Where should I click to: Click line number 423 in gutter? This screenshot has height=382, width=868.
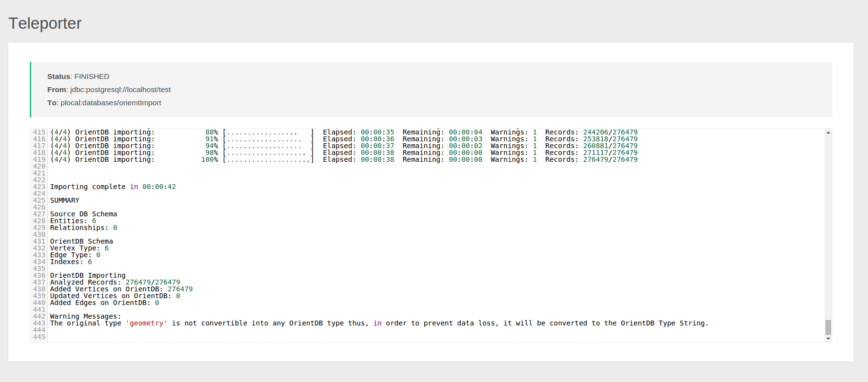tap(39, 187)
